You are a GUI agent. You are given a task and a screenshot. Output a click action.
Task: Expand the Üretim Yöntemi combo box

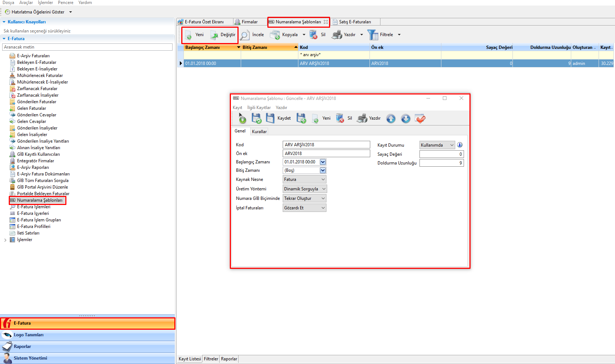click(324, 189)
